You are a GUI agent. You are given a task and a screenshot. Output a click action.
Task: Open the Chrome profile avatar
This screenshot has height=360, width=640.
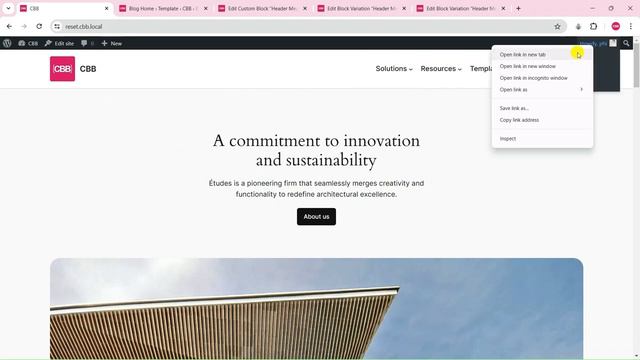click(616, 26)
